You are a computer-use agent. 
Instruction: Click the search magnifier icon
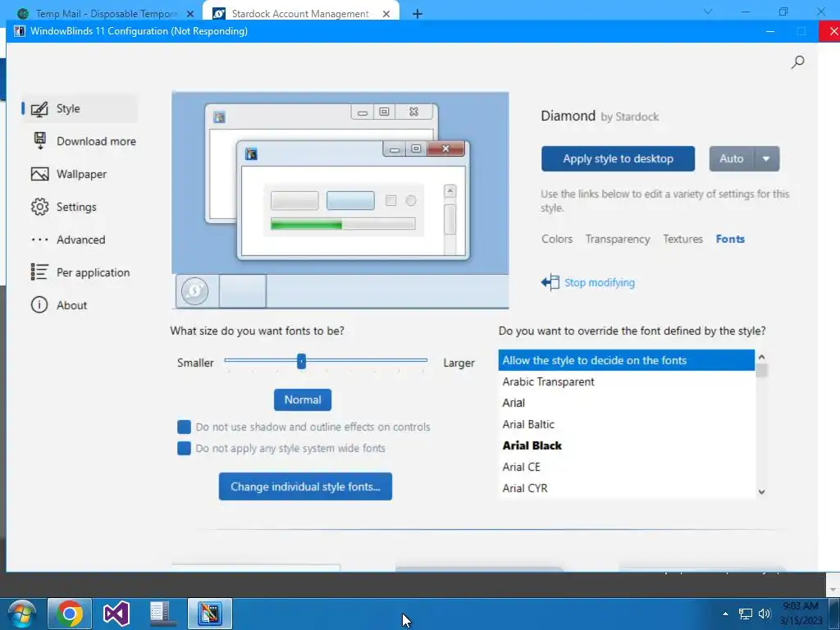(x=797, y=62)
